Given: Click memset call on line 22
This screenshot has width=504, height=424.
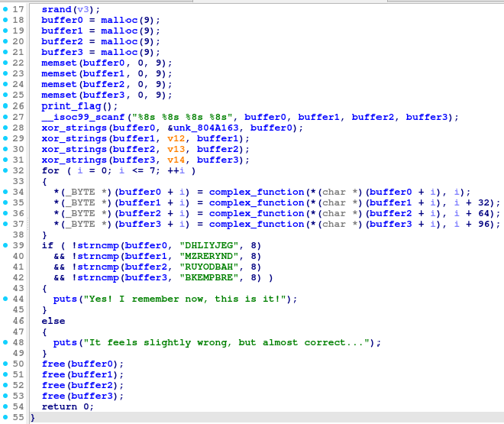Looking at the screenshot, I should (59, 63).
